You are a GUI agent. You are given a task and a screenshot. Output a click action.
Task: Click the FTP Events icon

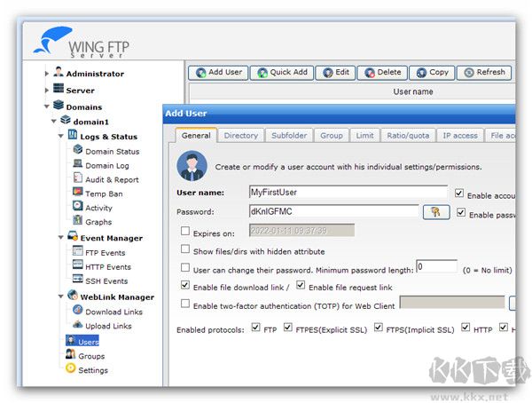(x=78, y=250)
